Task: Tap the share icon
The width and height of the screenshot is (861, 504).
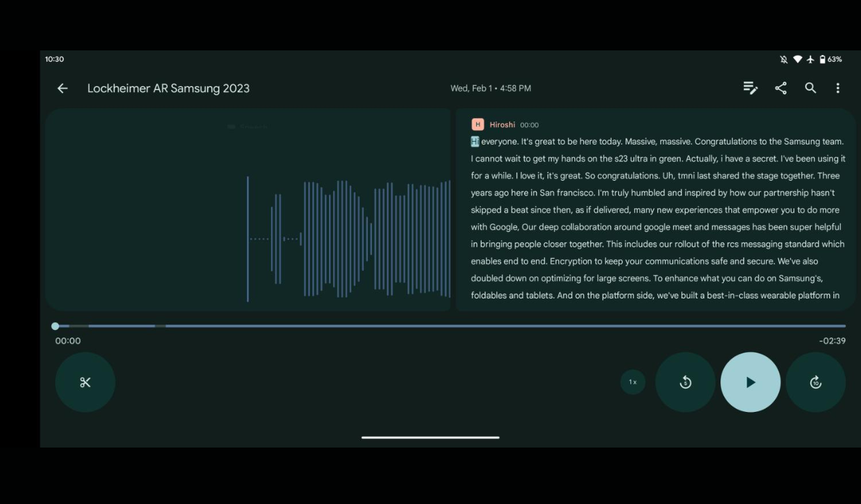Action: tap(780, 88)
